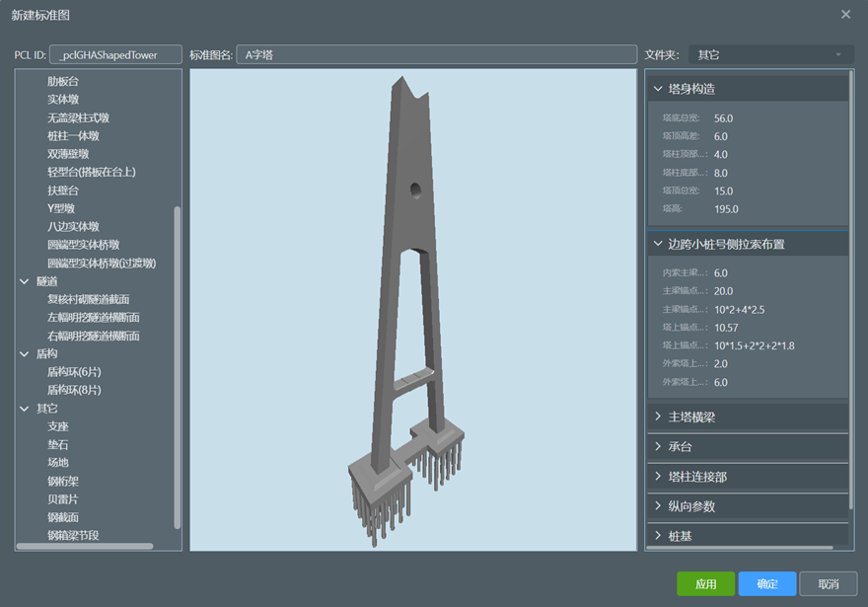Screen dimensions: 868x607
Task: Select 支座 in the tree
Action: tap(58, 426)
